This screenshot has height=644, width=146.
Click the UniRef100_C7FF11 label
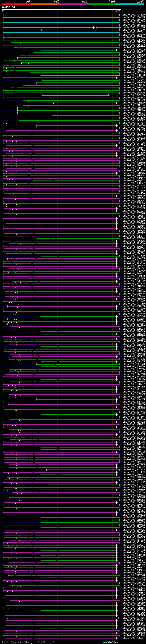tap(134, 40)
